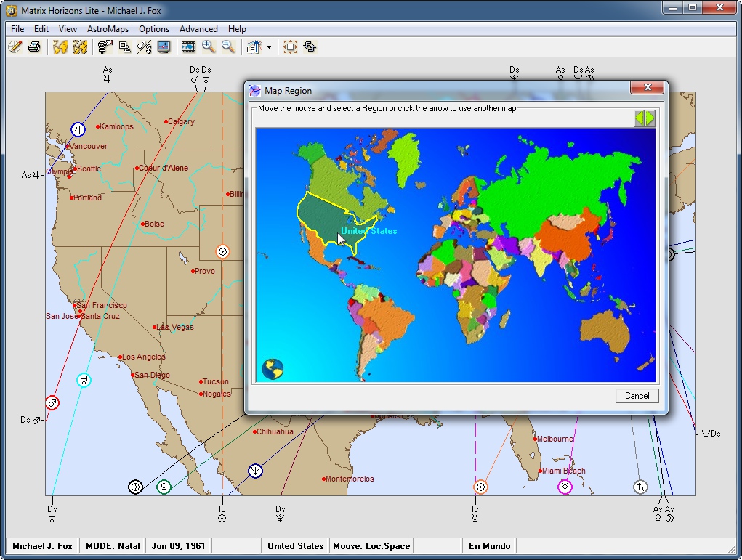Screen dimensions: 742x560
Task: Open the Options menu
Action: point(154,29)
